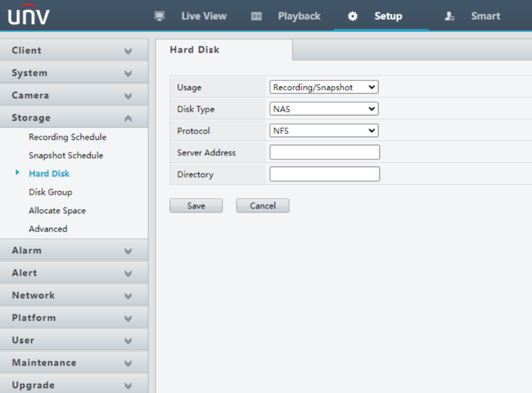The image size is (532, 393).
Task: Open the Disk Group page
Action: click(x=50, y=192)
